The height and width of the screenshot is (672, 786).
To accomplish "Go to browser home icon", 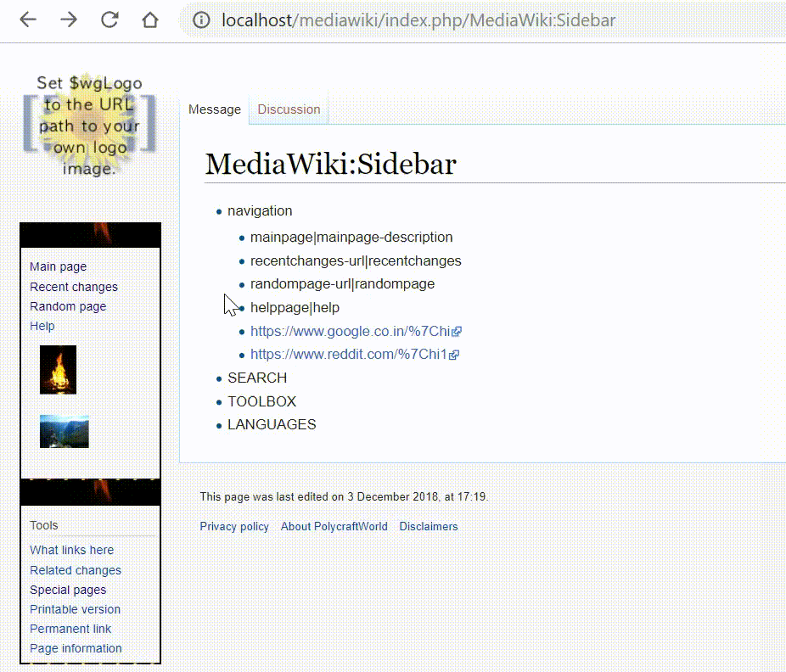I will (x=150, y=20).
